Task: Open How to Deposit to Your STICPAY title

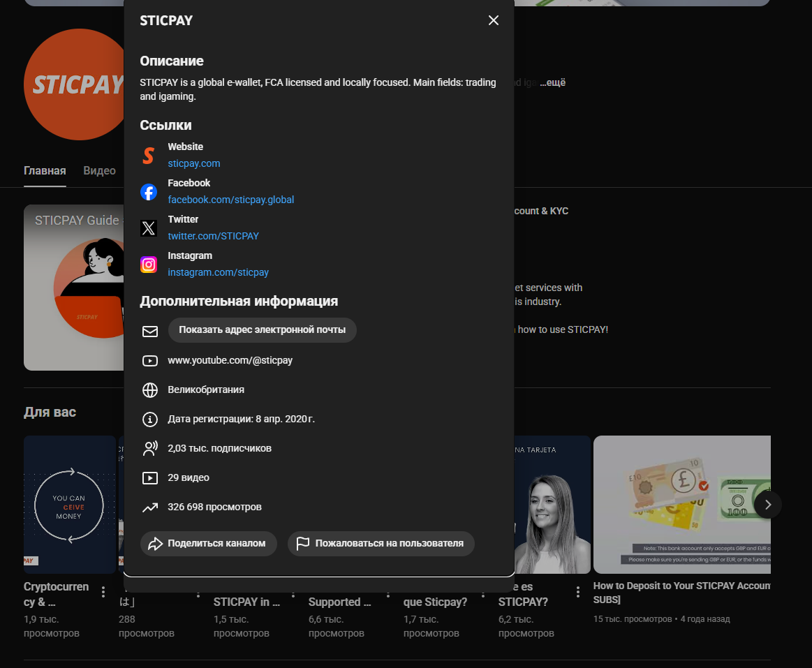Action: [682, 593]
